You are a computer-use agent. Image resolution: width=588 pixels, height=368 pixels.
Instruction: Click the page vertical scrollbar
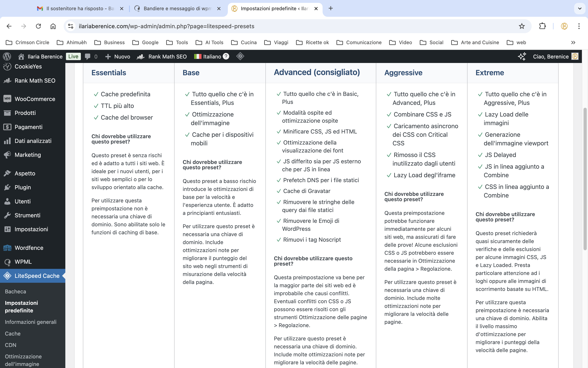585,179
